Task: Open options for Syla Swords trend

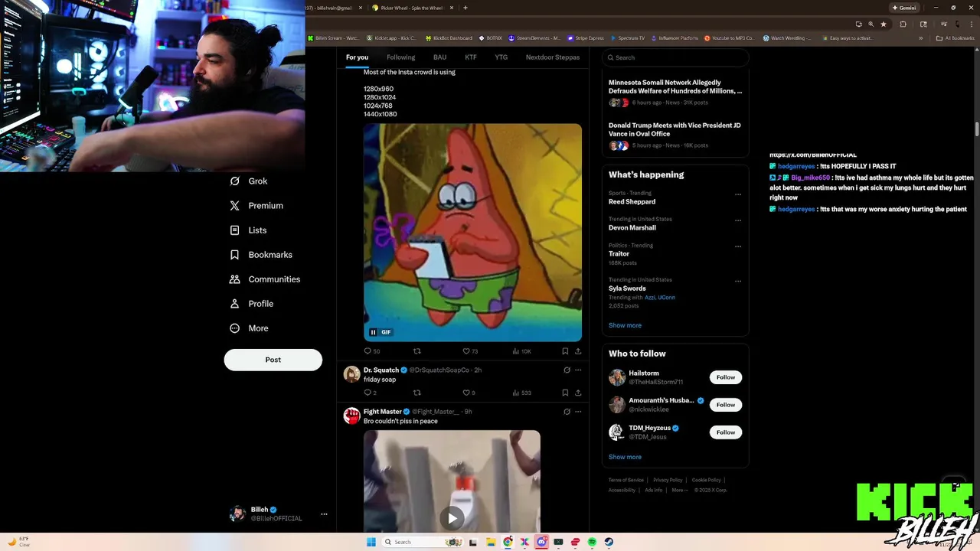Action: tap(738, 281)
